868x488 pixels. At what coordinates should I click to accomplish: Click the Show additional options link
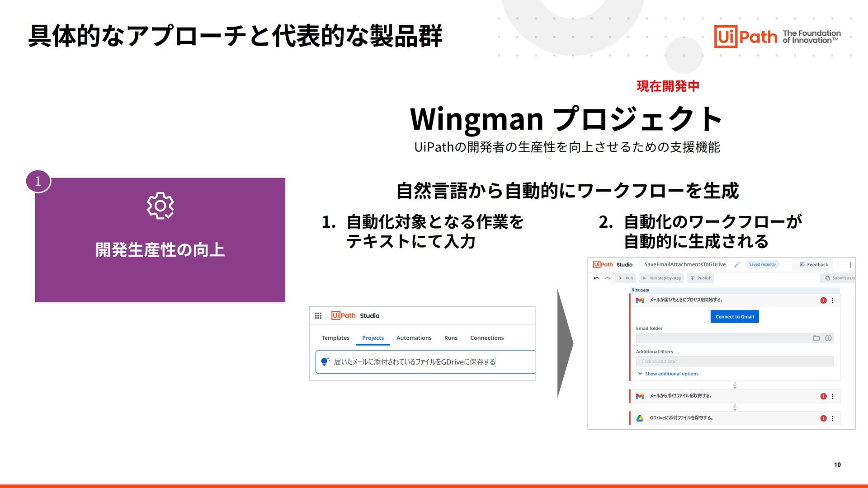(671, 374)
